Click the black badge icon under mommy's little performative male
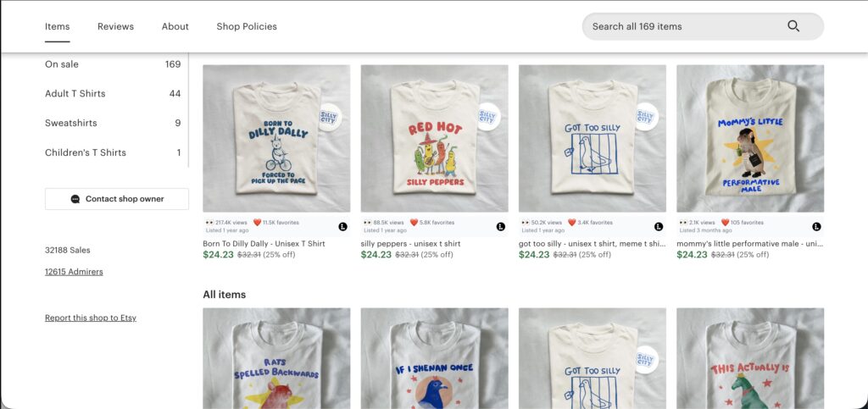The width and height of the screenshot is (868, 409). 816,227
